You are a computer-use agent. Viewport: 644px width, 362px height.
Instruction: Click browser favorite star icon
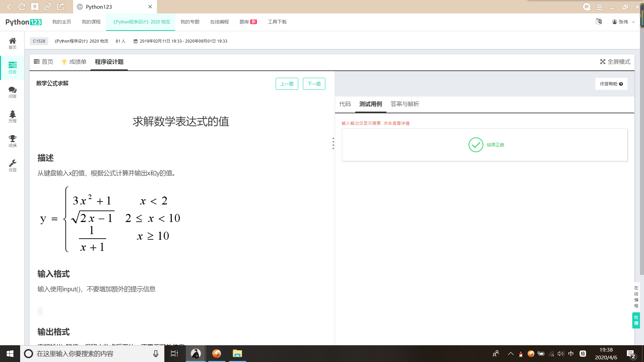[x=35, y=7]
